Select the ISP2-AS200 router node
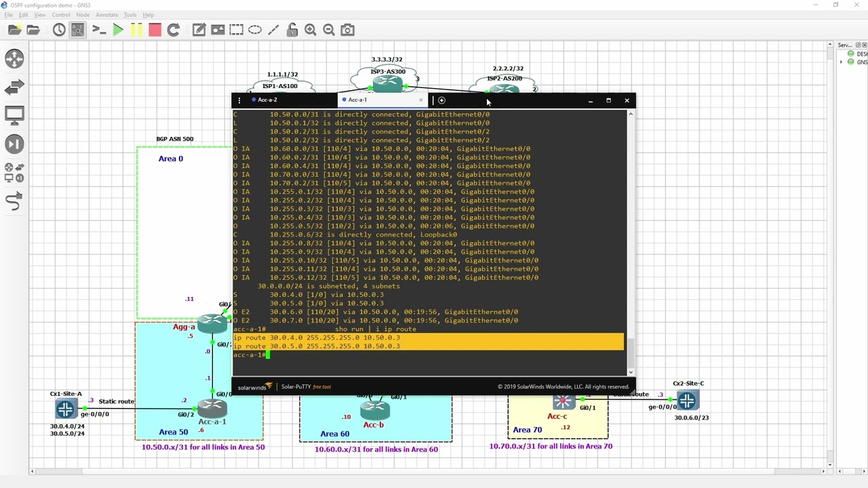This screenshot has width=868, height=488. pos(504,88)
